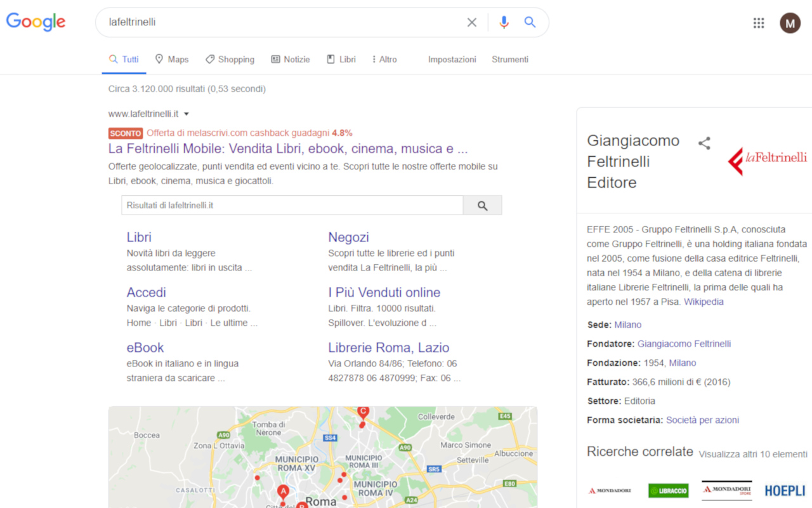The width and height of the screenshot is (812, 508).
Task: Open the Hoepli related search logo
Action: pos(785,490)
